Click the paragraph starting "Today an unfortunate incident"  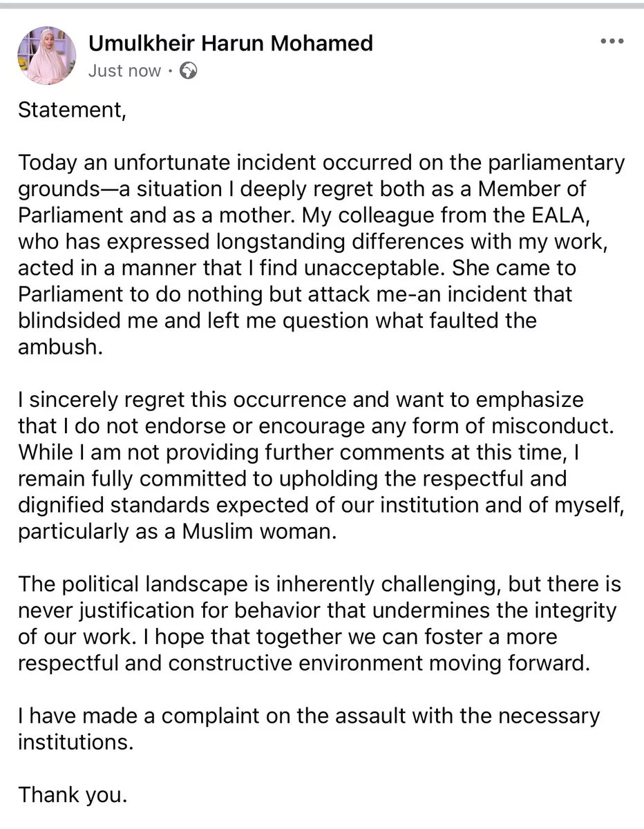321,164
